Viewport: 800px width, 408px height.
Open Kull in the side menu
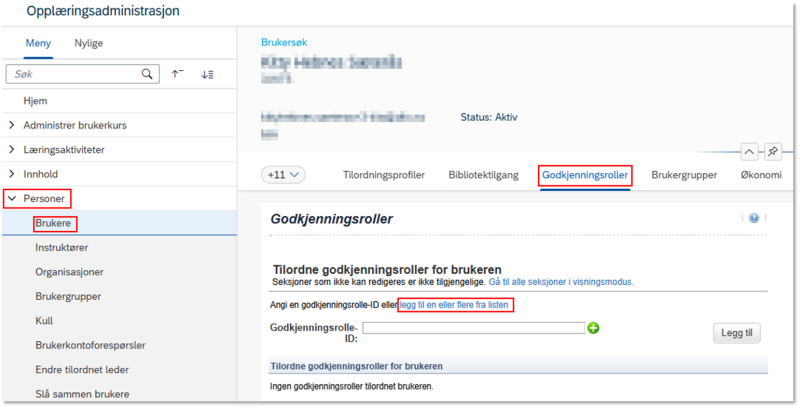[44, 321]
